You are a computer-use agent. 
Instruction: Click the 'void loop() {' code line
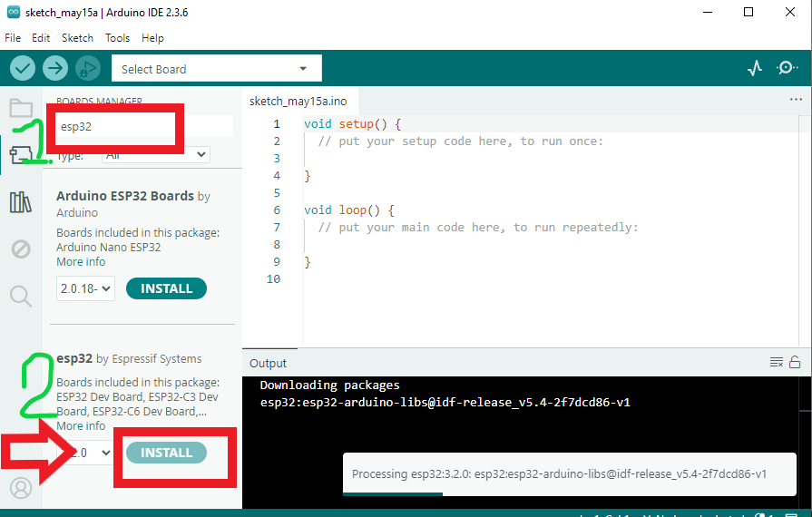click(348, 210)
